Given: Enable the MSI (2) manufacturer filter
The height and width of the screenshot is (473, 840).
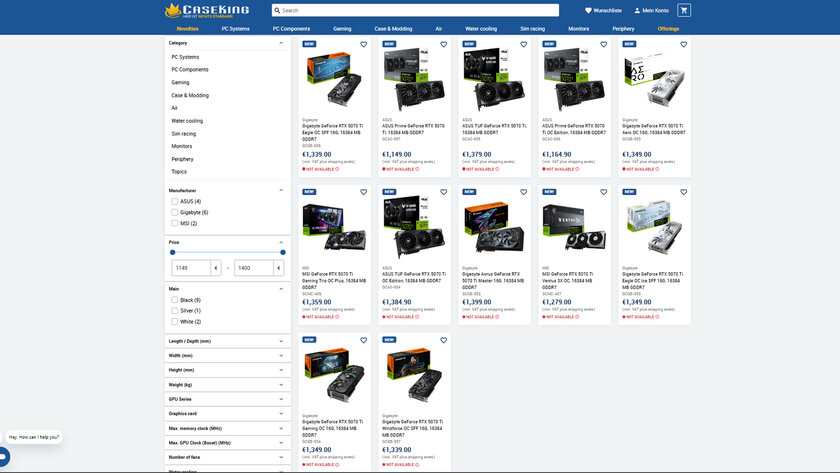Looking at the screenshot, I should tap(174, 223).
